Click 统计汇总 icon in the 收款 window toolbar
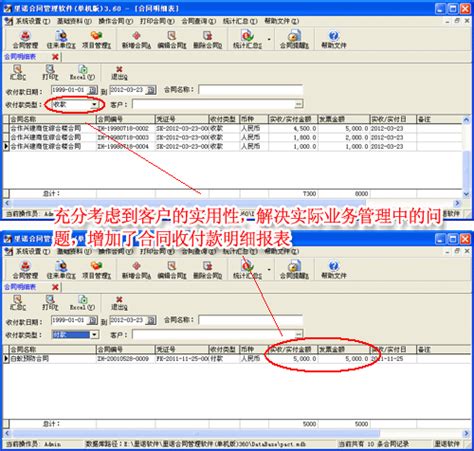 pyautogui.click(x=247, y=39)
